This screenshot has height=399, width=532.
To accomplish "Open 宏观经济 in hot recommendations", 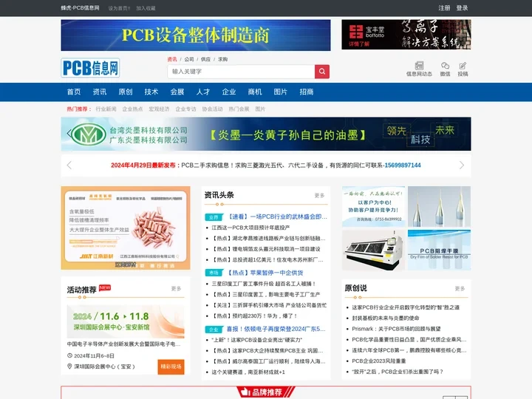I will (x=159, y=109).
